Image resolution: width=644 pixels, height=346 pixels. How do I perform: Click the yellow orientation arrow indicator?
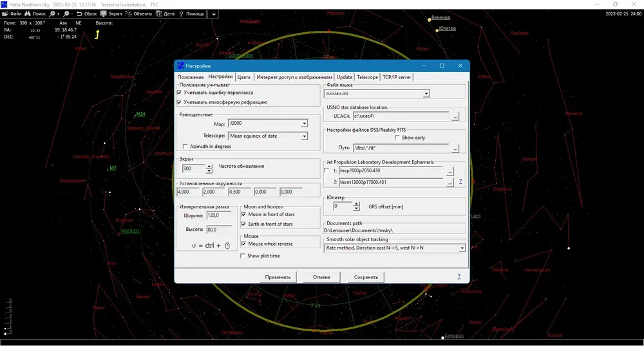(97, 35)
